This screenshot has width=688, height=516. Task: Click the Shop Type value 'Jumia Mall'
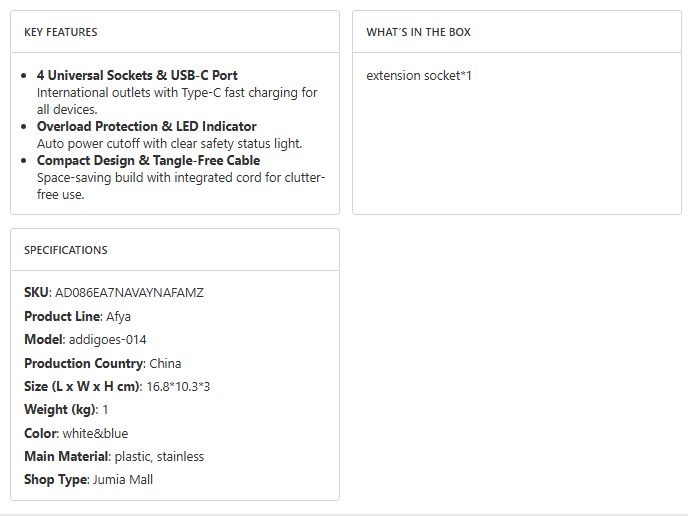point(123,480)
